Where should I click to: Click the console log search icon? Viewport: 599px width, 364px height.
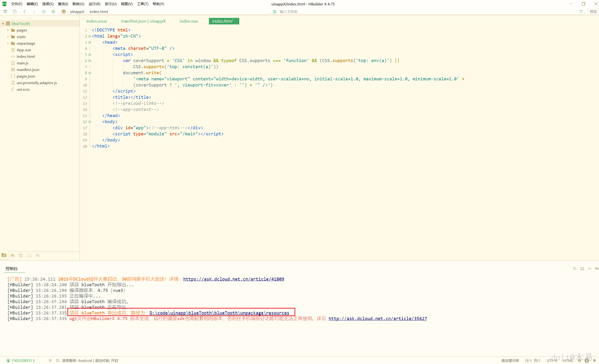point(575,269)
